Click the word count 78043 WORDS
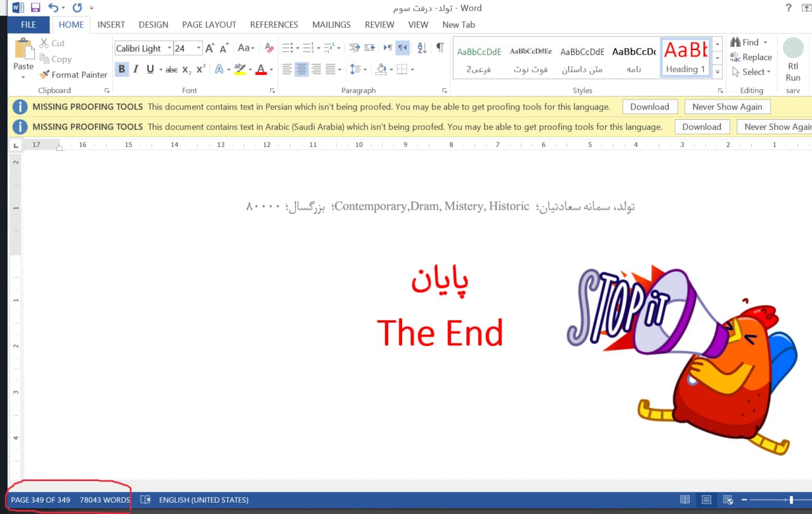The image size is (812, 514). coord(105,500)
